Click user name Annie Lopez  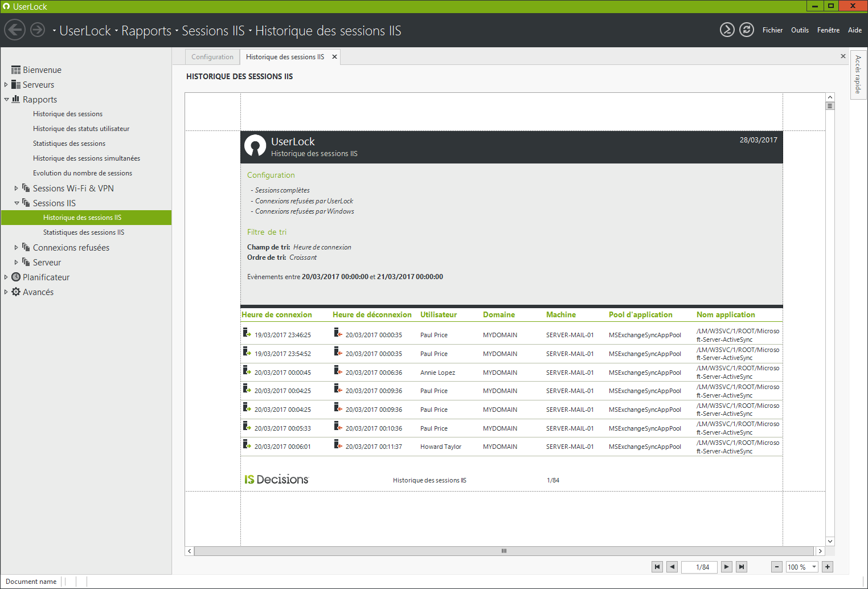point(437,373)
